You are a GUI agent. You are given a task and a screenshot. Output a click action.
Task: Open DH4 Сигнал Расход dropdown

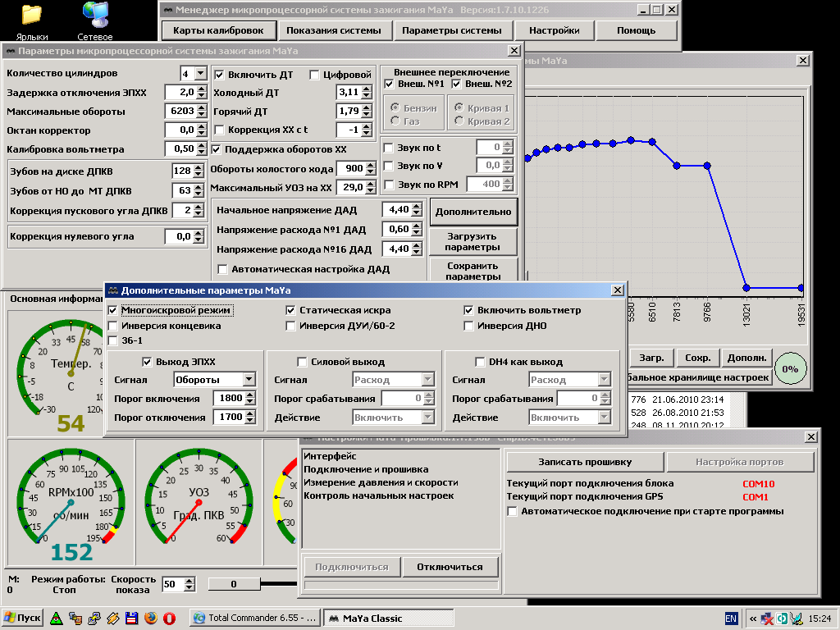tap(605, 380)
